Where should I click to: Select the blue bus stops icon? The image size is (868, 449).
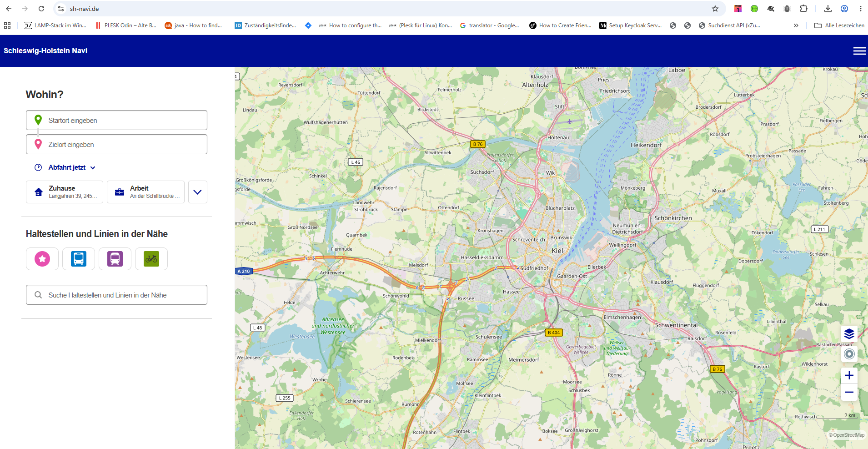pos(79,259)
